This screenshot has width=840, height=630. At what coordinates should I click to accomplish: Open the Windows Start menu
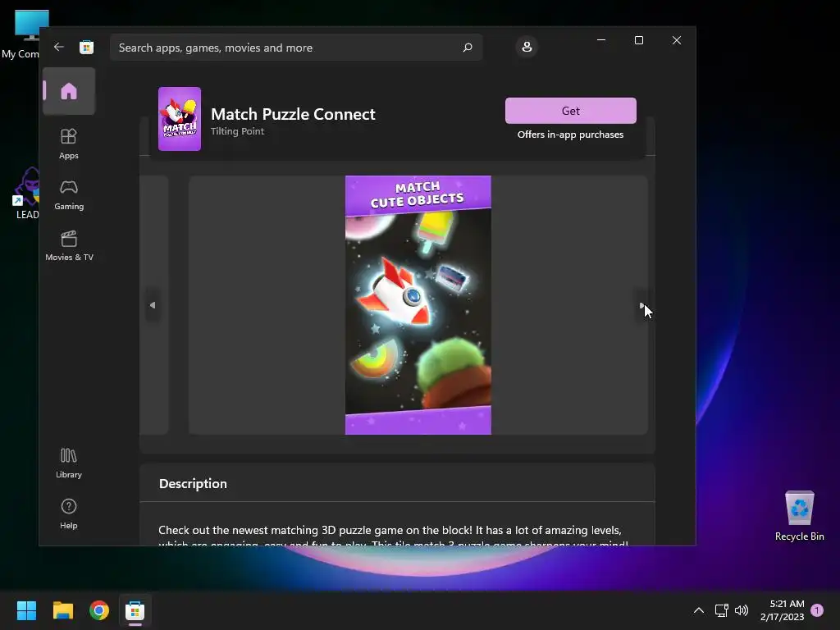[x=26, y=610]
